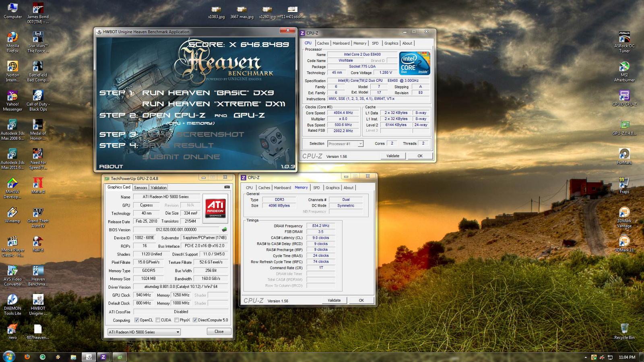Open Mozilla Firefox desktop icon
The width and height of the screenshot is (644, 362).
click(12, 42)
